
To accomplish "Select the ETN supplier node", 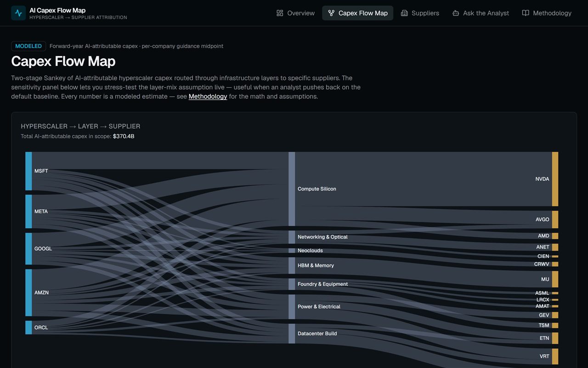I will 555,338.
